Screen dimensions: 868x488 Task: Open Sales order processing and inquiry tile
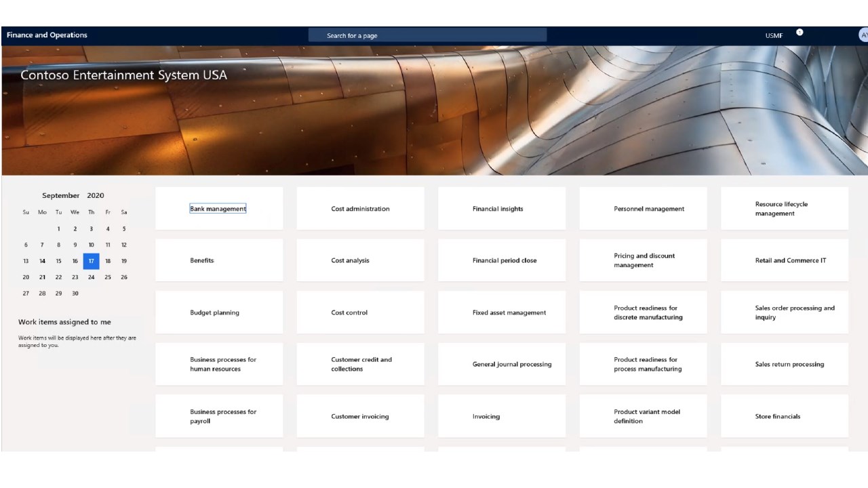coord(785,312)
